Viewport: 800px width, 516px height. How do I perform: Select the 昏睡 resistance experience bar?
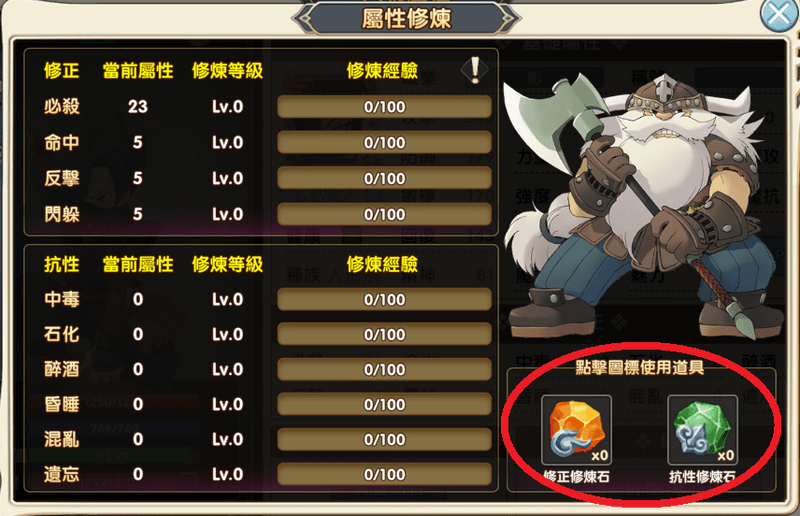click(384, 404)
